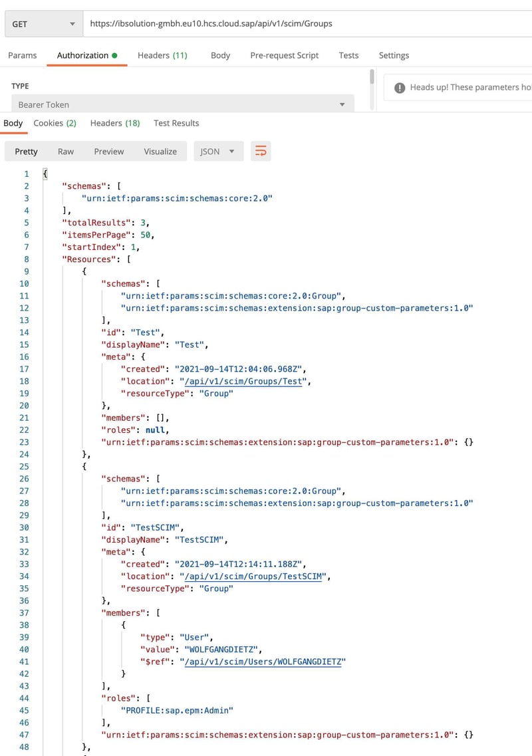Switch to Preview response view
This screenshot has width=532, height=756.
coord(109,152)
